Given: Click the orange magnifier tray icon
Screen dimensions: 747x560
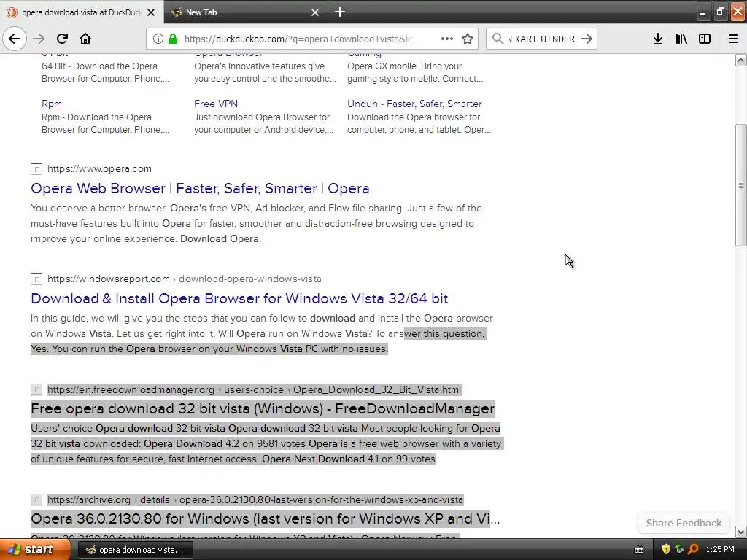Looking at the screenshot, I should 693,549.
